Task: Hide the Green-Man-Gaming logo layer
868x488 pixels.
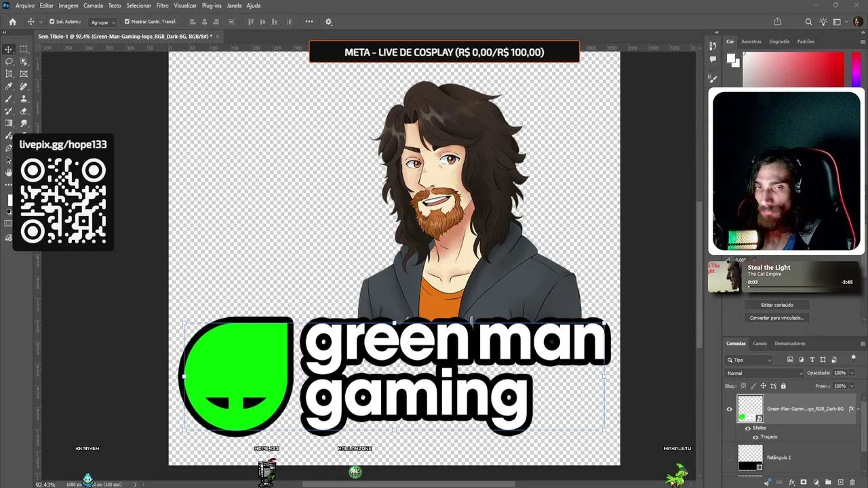Action: 730,409
